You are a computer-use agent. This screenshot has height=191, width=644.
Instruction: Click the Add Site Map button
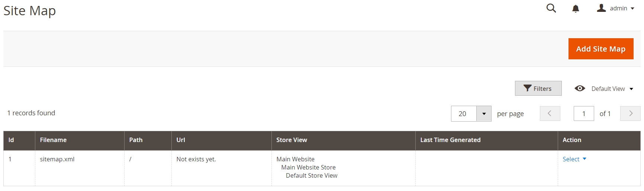tap(601, 49)
